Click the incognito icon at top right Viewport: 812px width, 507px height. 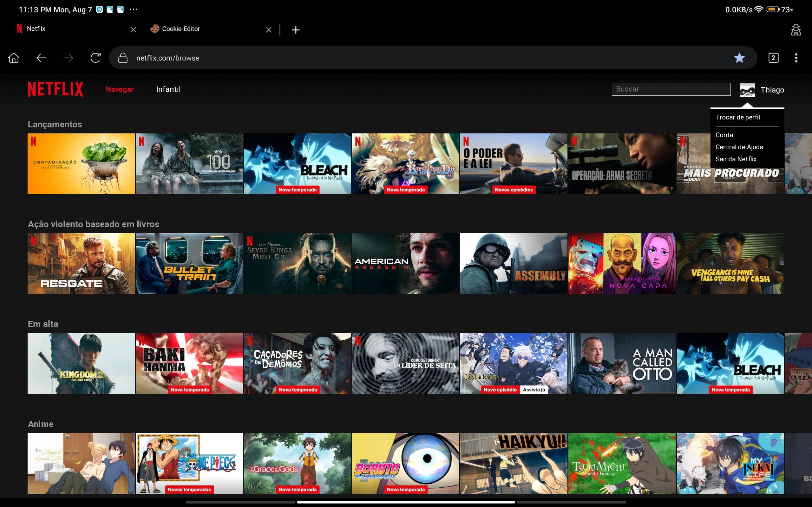point(796,30)
